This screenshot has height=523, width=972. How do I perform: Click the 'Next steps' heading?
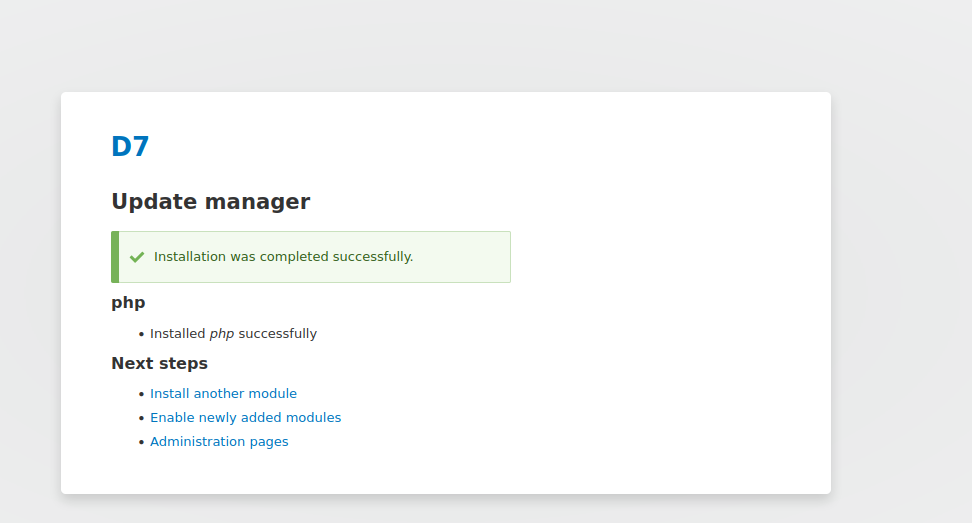[x=159, y=363]
